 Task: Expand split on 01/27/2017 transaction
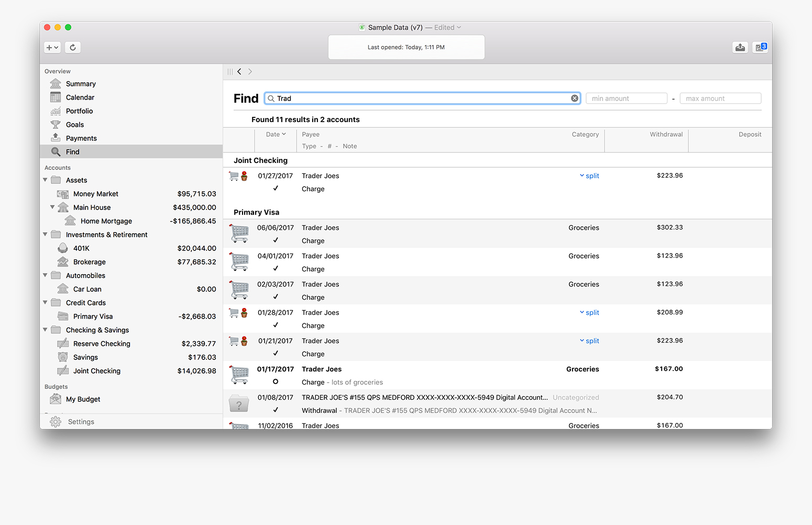pos(589,176)
